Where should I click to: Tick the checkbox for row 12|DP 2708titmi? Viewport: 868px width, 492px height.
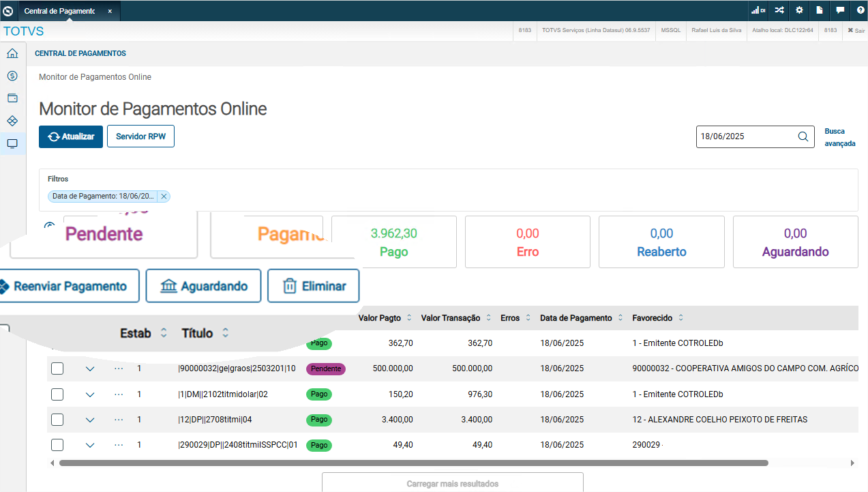[x=57, y=420]
